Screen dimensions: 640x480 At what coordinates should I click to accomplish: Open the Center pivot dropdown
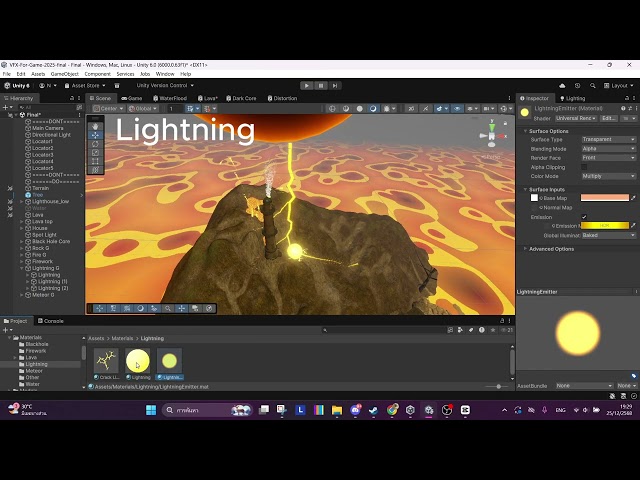(x=108, y=109)
